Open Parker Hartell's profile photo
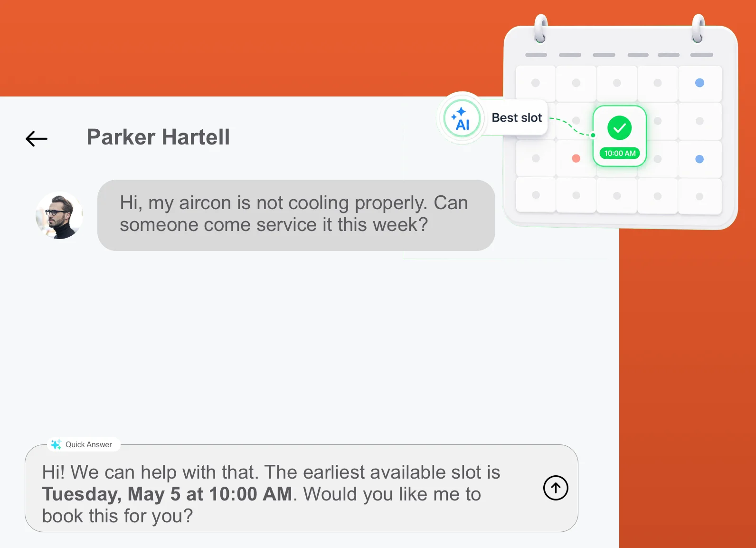 [59, 215]
